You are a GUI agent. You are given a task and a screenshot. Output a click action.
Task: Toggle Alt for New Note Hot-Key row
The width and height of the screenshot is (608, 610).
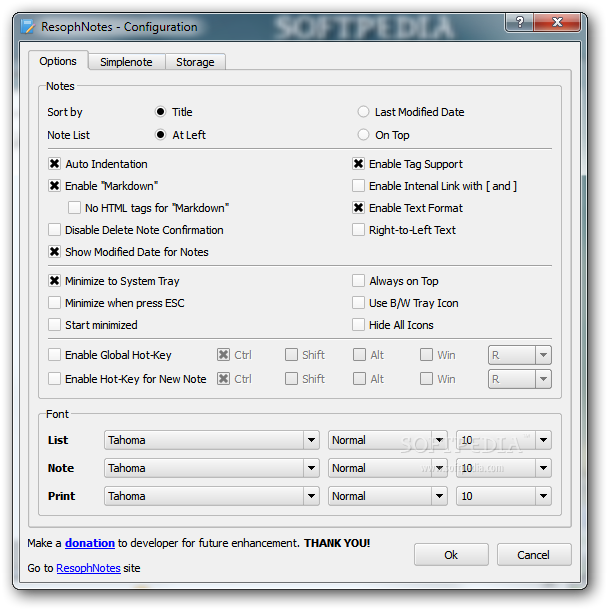point(359,379)
